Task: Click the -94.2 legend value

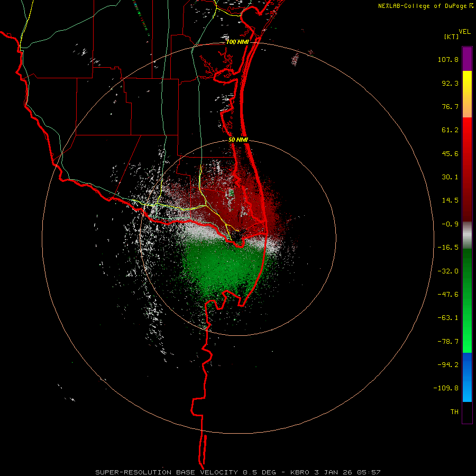Action: coord(448,364)
